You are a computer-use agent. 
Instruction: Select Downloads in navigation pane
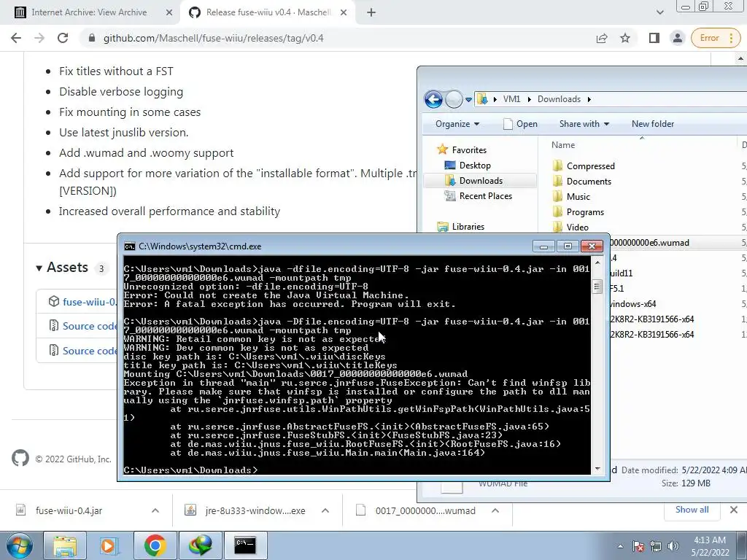point(481,181)
